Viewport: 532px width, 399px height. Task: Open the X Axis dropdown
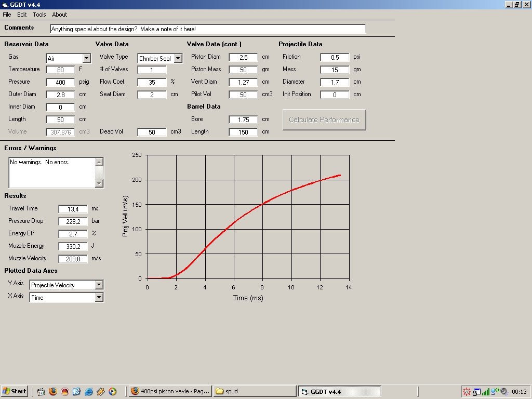99,297
